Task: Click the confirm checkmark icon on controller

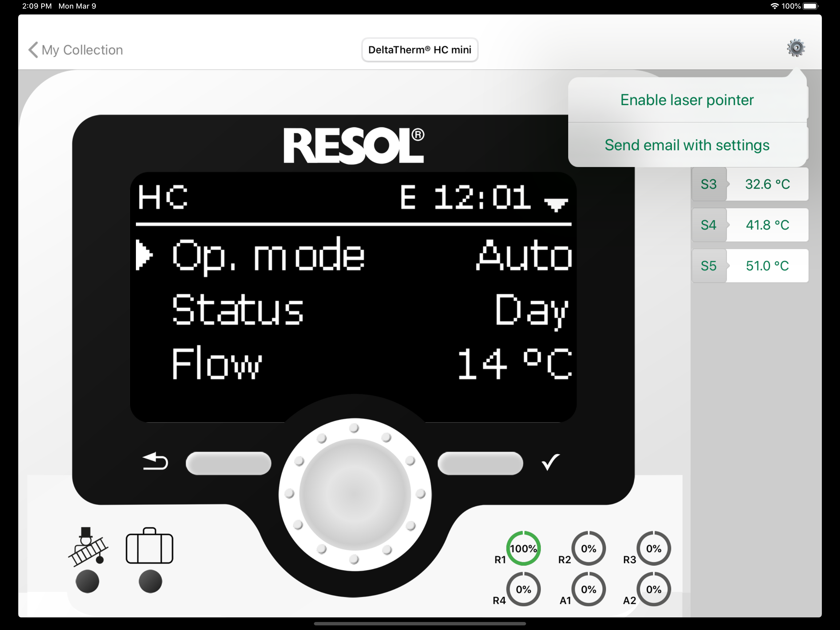Action: [x=550, y=462]
